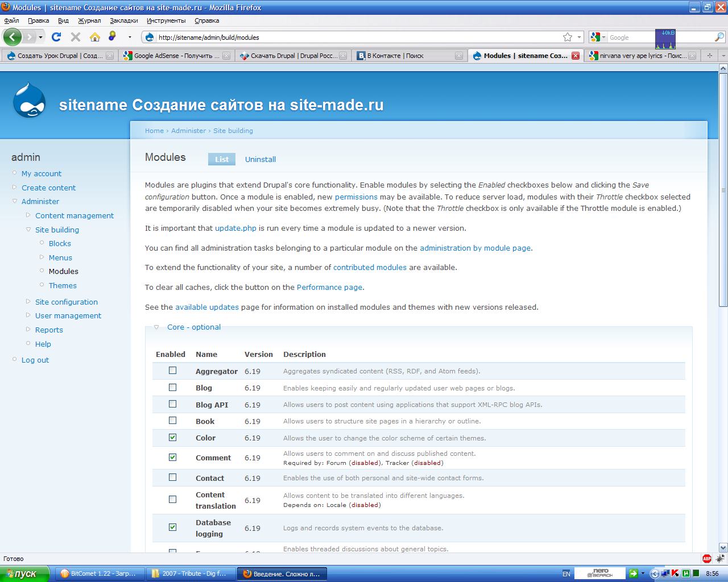Click the green Nero search go arrow
Image resolution: width=728 pixels, height=582 pixels.
(x=632, y=573)
